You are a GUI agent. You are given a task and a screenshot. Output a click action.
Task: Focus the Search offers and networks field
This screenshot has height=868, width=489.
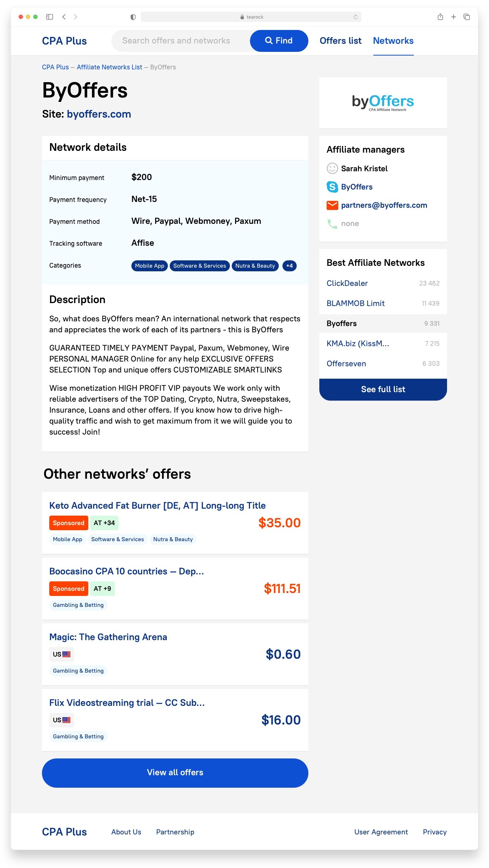click(x=181, y=41)
